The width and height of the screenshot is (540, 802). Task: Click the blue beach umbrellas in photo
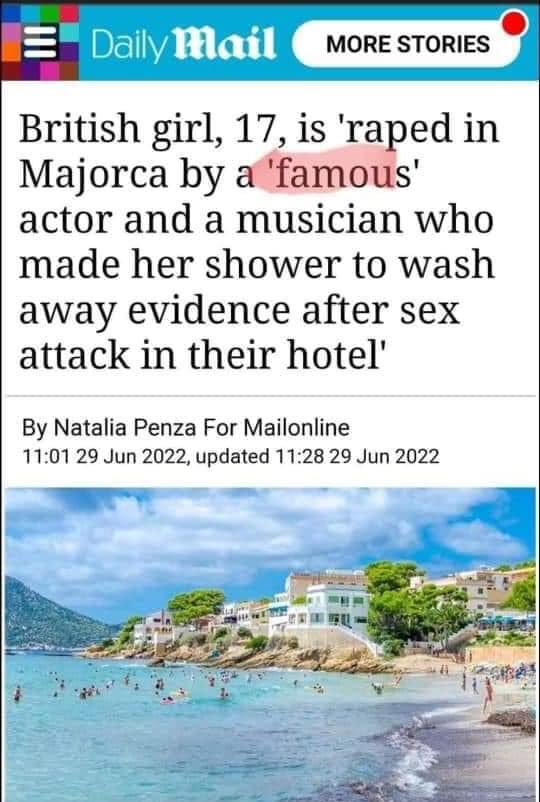tap(505, 621)
